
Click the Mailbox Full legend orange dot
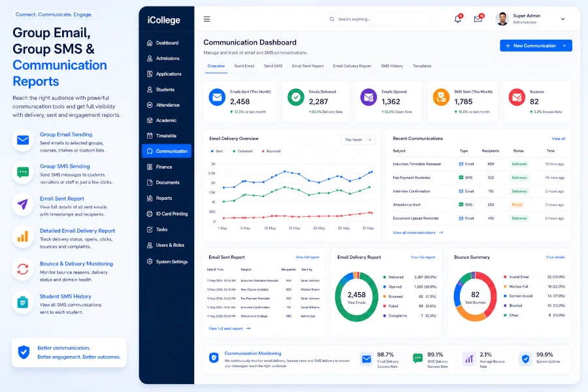pyautogui.click(x=505, y=287)
